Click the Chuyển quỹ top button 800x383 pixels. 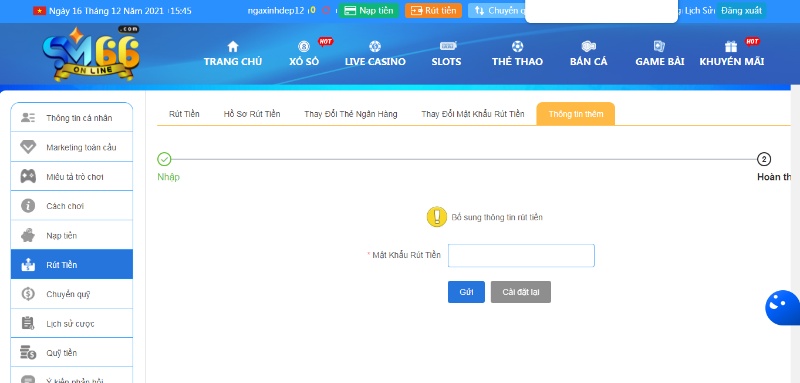pos(497,11)
